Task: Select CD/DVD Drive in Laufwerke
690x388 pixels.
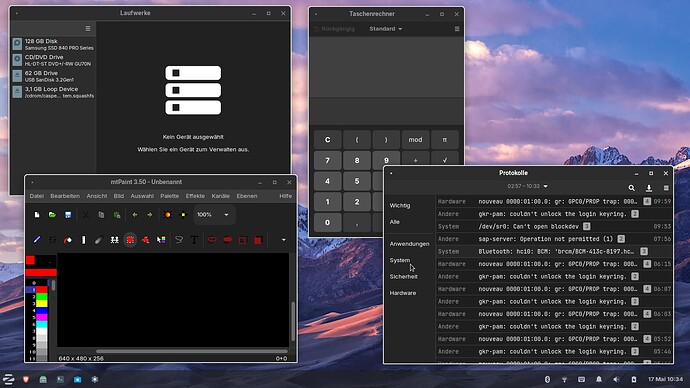Action: click(53, 60)
